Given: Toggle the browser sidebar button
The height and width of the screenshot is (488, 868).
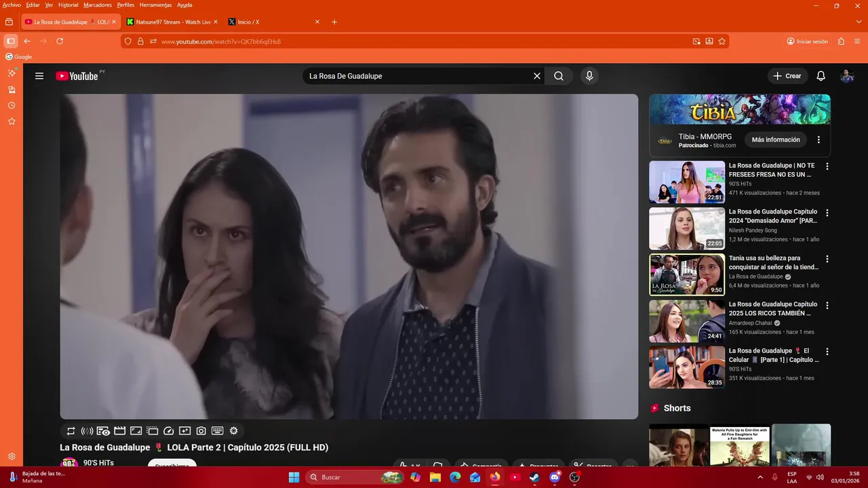Looking at the screenshot, I should coord(11,41).
